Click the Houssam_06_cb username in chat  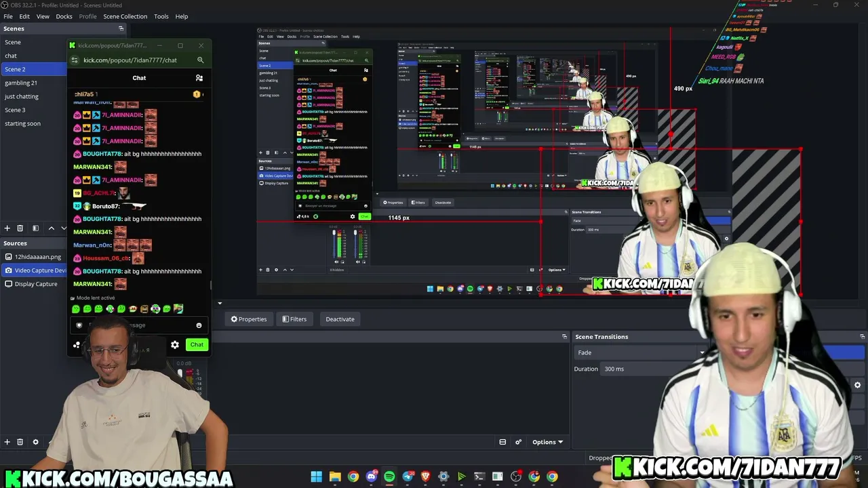click(106, 258)
